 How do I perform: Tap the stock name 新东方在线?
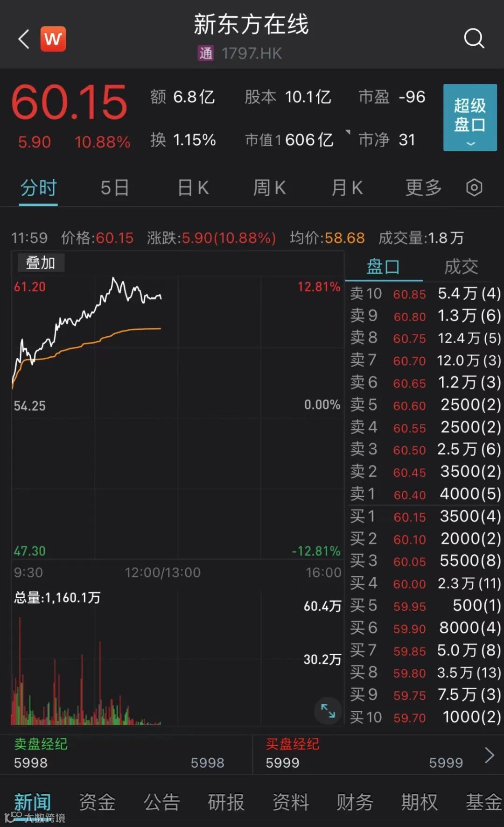[252, 24]
